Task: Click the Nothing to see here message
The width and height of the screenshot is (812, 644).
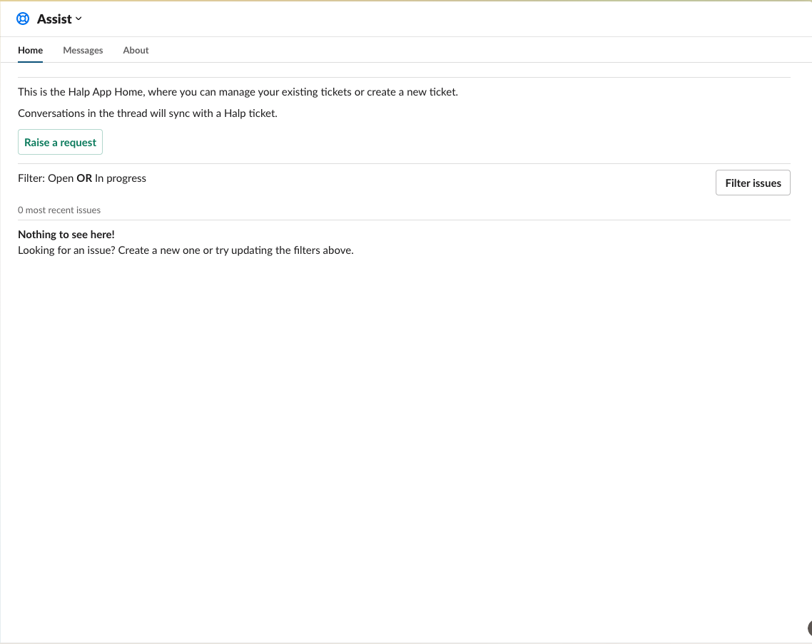Action: coord(66,234)
